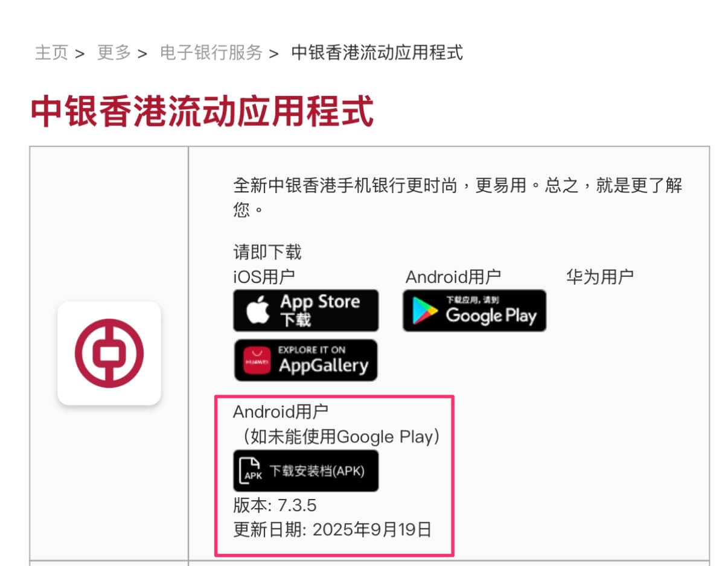Click the red Bank of China app icon
Screen dimensions: 728x566
(x=109, y=353)
